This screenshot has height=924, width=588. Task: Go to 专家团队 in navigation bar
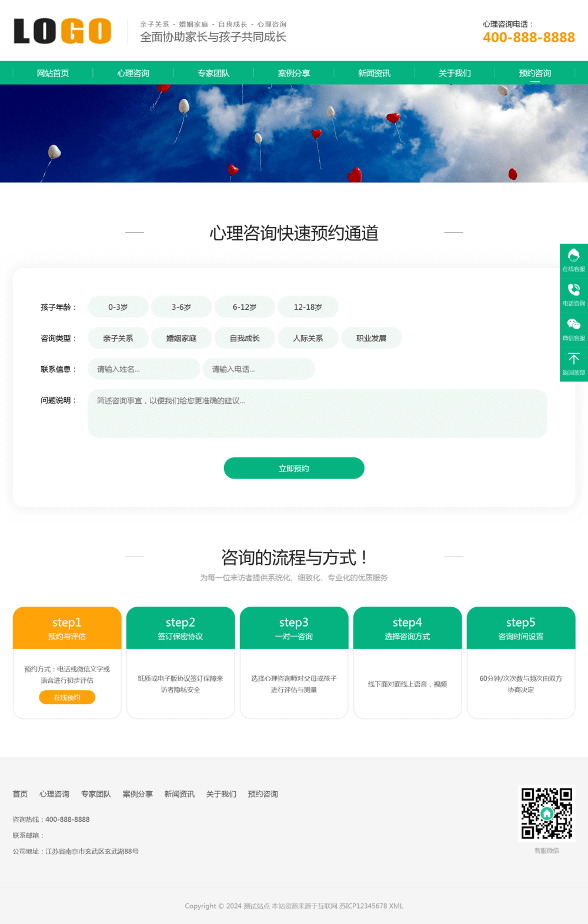pos(213,73)
